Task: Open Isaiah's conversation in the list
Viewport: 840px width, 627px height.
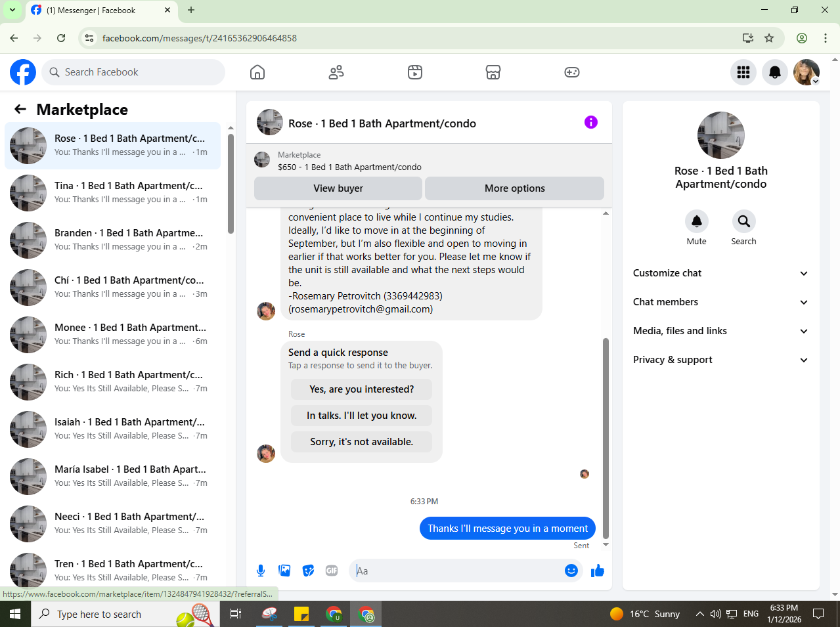Action: pos(113,429)
